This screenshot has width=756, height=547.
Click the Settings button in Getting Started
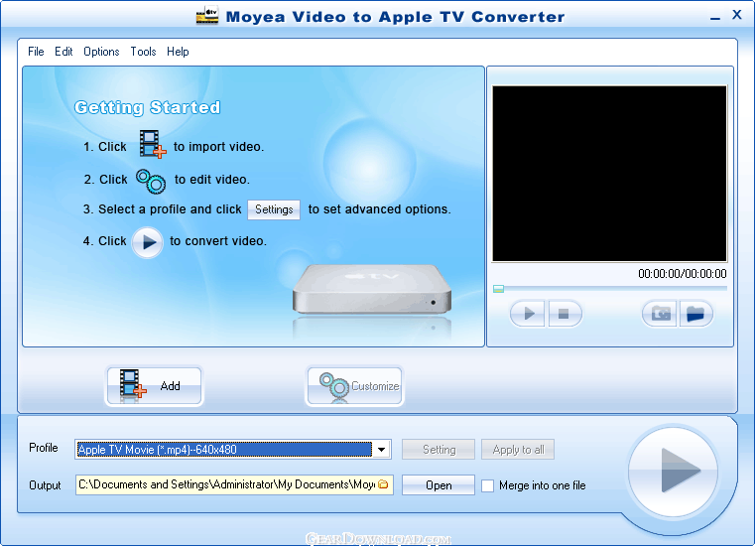(274, 209)
